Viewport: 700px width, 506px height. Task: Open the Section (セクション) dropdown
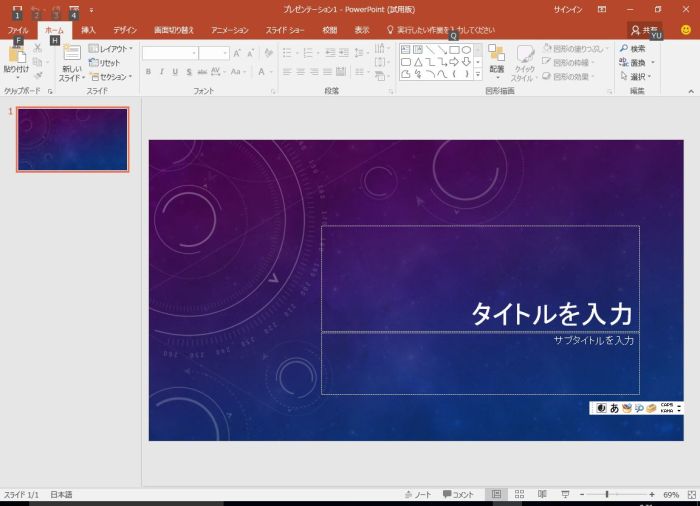[110, 76]
